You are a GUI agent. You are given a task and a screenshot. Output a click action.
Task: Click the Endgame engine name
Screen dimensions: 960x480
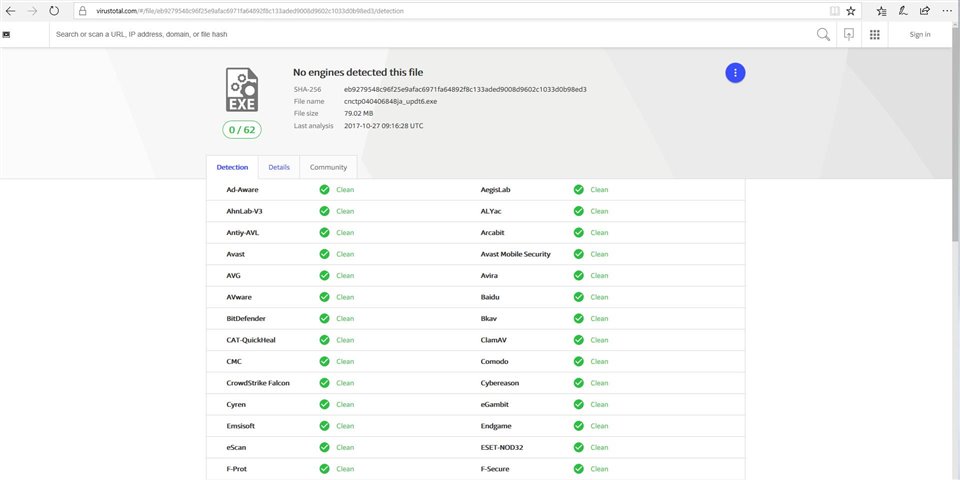point(496,426)
